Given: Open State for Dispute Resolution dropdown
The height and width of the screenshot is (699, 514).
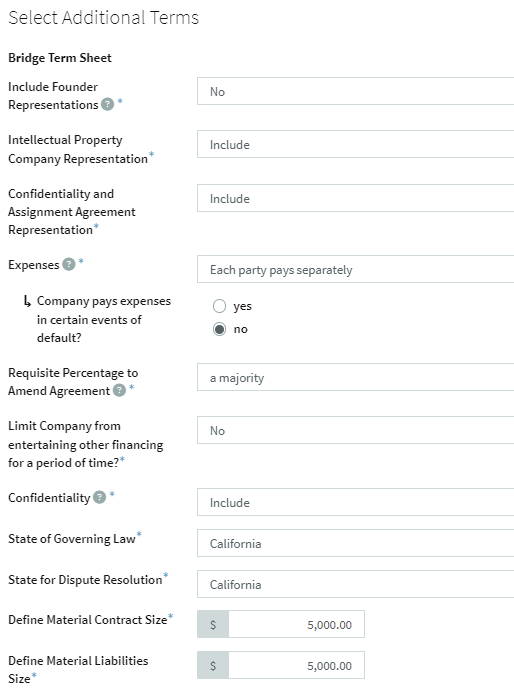Looking at the screenshot, I should [x=356, y=584].
